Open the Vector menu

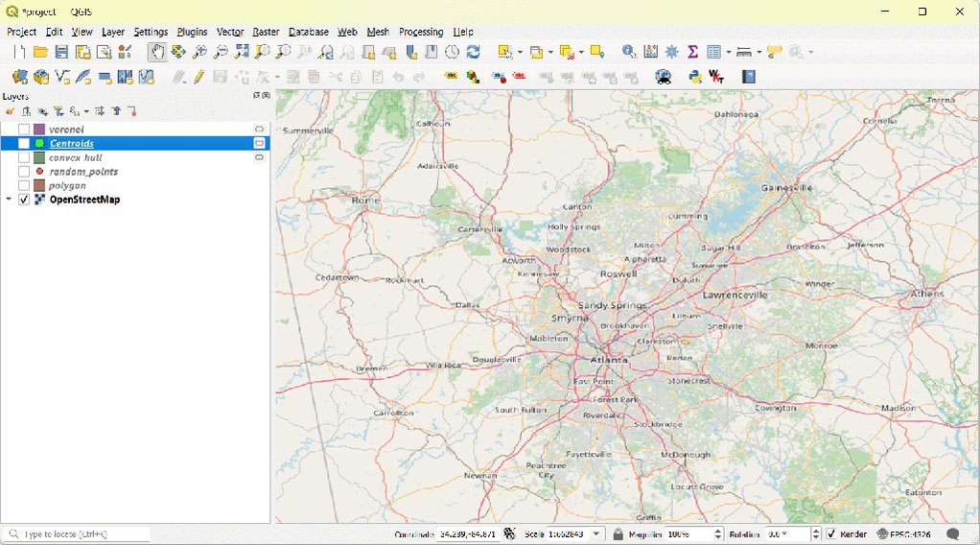[x=230, y=32]
